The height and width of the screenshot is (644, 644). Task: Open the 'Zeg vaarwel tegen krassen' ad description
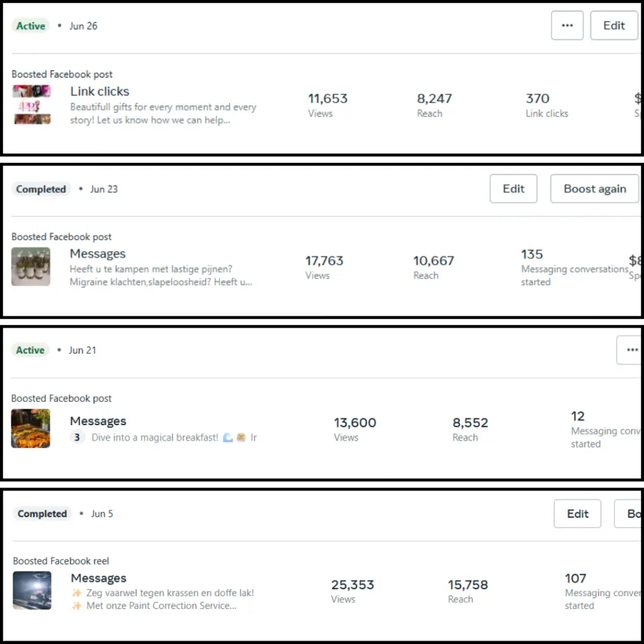[x=164, y=593]
